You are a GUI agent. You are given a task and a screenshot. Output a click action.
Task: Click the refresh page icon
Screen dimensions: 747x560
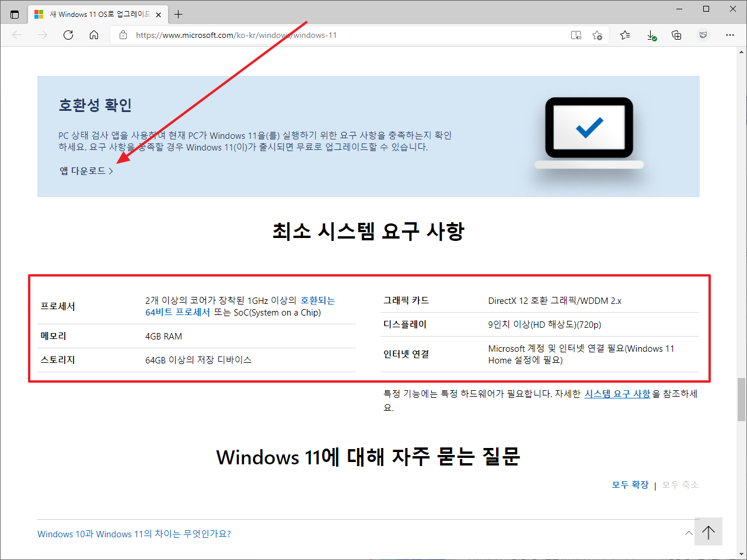(x=68, y=35)
